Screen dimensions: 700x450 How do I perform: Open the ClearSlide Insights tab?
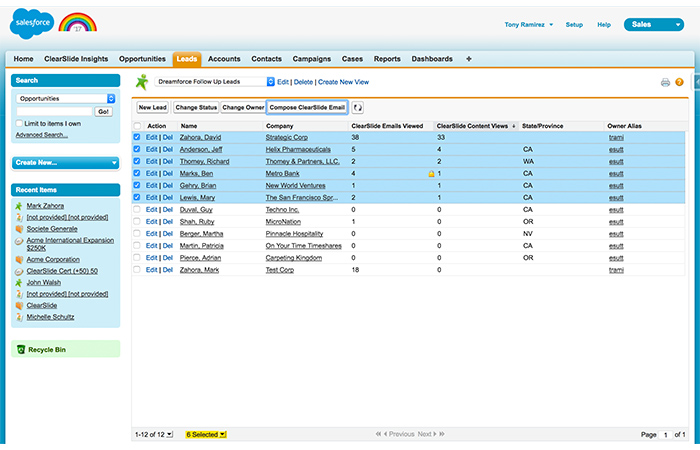(x=76, y=59)
